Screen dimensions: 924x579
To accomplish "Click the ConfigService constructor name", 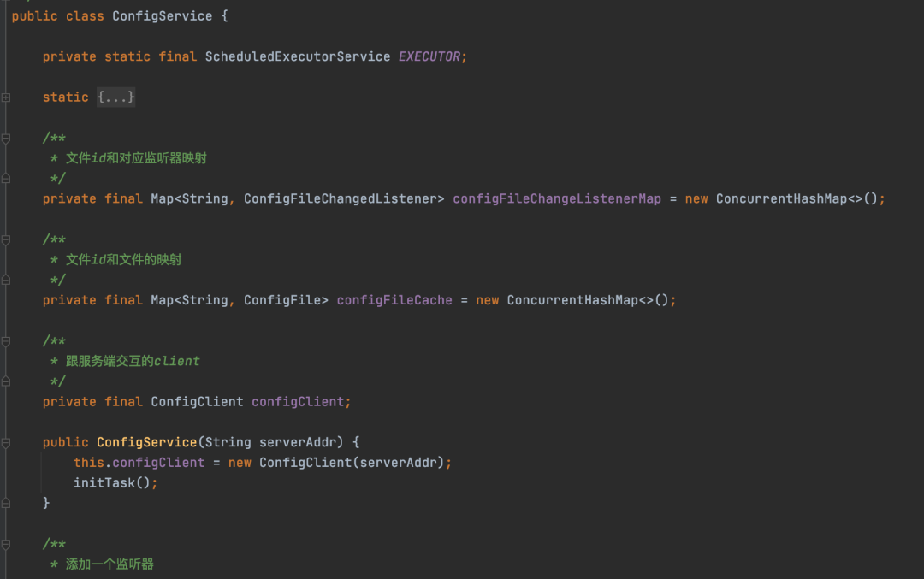I will (147, 442).
